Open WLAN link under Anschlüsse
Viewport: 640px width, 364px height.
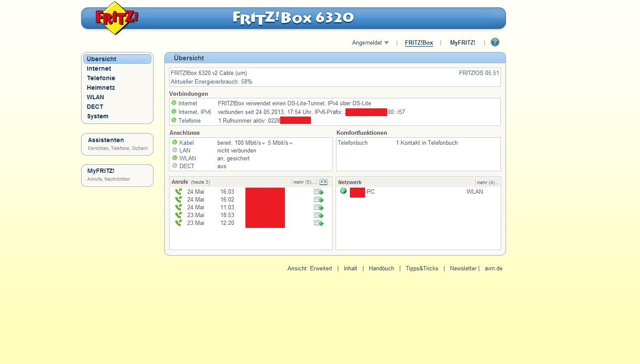(188, 158)
